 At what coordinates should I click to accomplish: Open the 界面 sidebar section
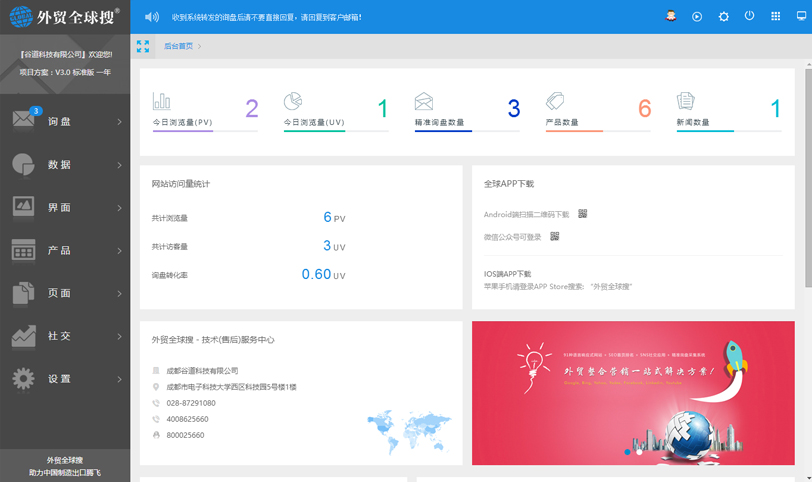click(x=65, y=208)
